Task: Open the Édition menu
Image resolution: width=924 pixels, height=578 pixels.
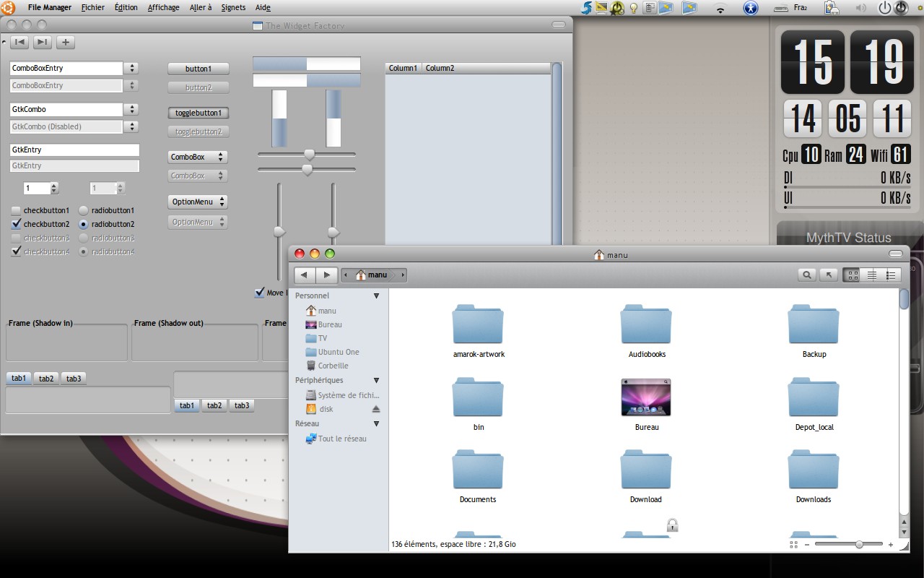Action: click(x=126, y=7)
